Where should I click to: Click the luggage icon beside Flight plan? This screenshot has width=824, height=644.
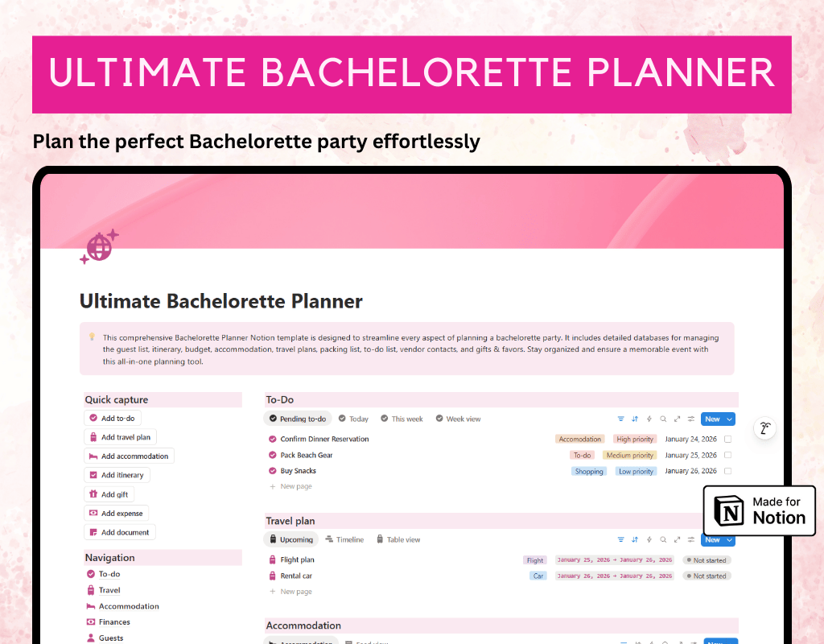click(272, 560)
